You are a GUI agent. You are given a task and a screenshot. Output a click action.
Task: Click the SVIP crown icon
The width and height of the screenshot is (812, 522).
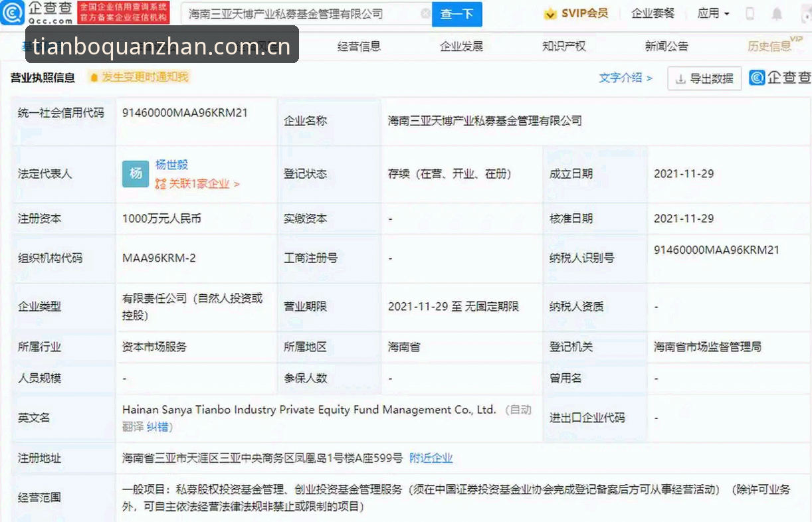click(x=550, y=13)
